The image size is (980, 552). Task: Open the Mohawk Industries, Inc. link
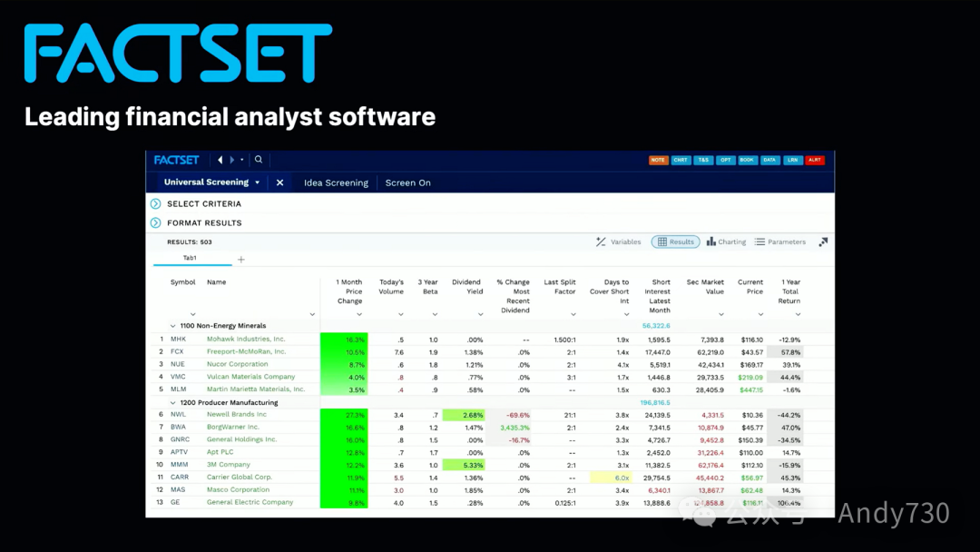pyautogui.click(x=246, y=339)
